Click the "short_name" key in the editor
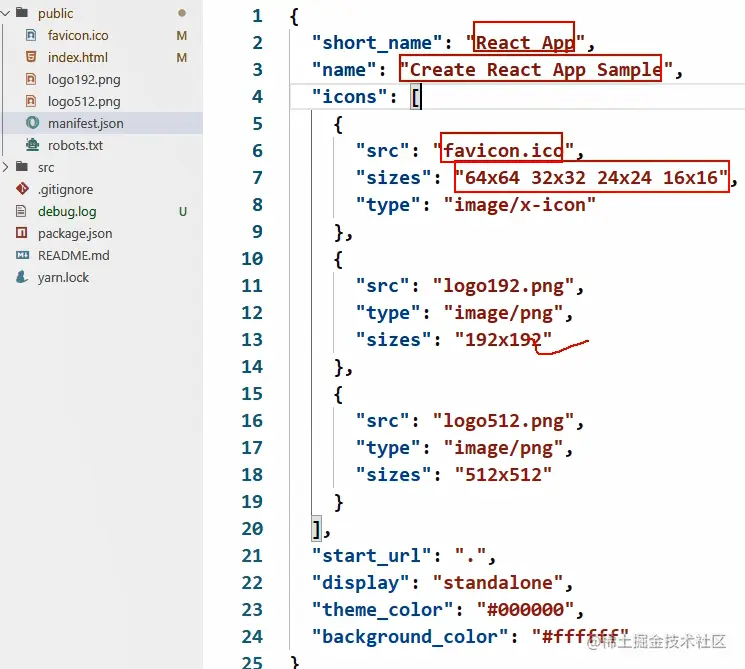This screenshot has height=669, width=745. click(x=377, y=43)
